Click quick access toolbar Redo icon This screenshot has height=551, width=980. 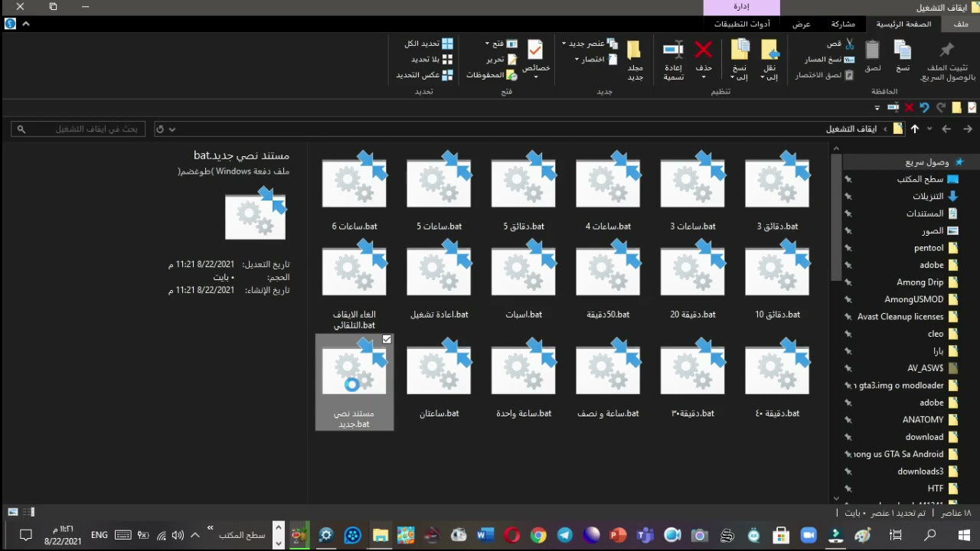[941, 108]
